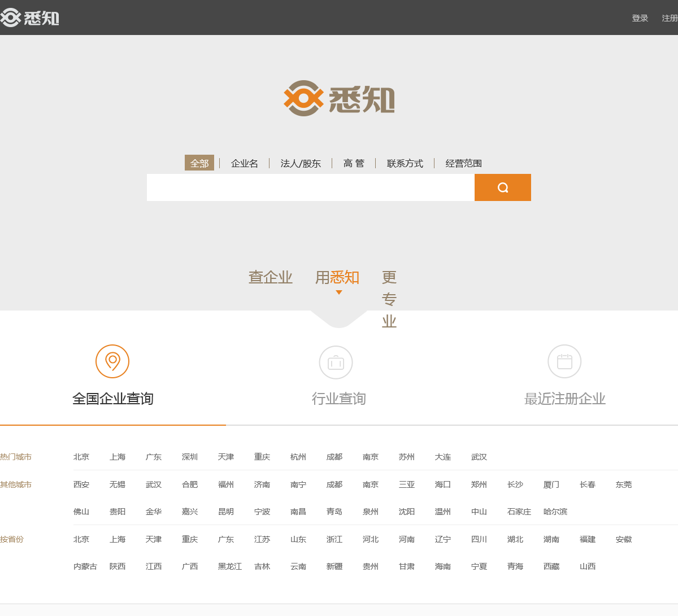Image resolution: width=678 pixels, height=616 pixels.
Task: Click 更专业 slogan text
Action: [x=389, y=299]
